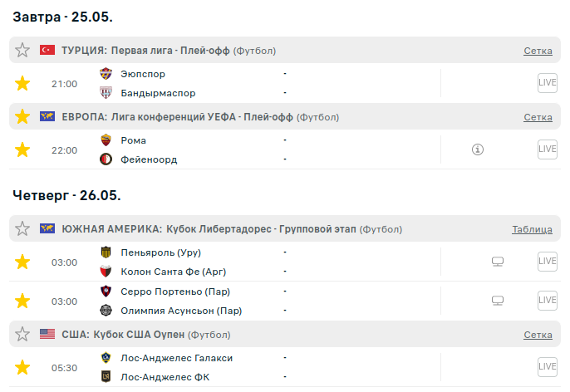Click TV broadcast icon for Пеньяроль match
The height and width of the screenshot is (392, 570).
point(498,262)
